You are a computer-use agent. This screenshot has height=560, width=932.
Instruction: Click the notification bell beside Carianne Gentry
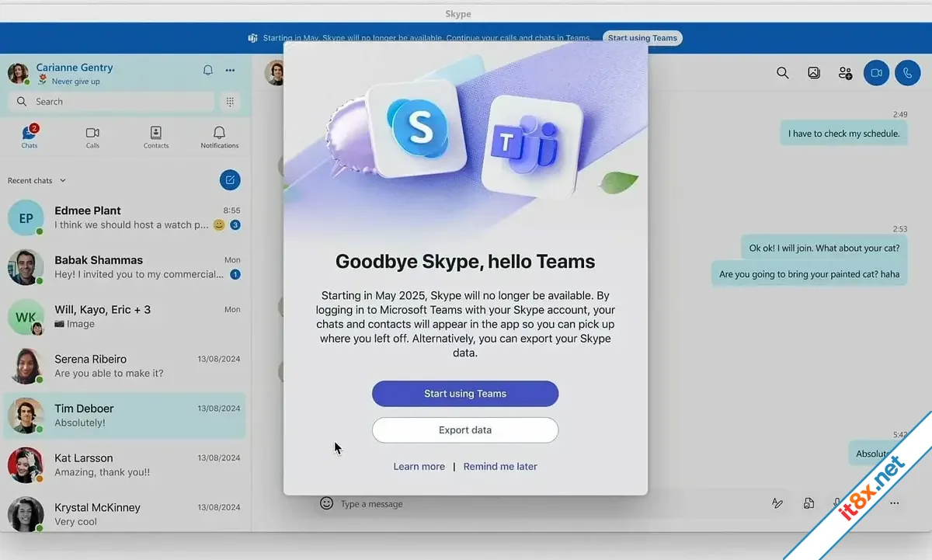(x=207, y=70)
